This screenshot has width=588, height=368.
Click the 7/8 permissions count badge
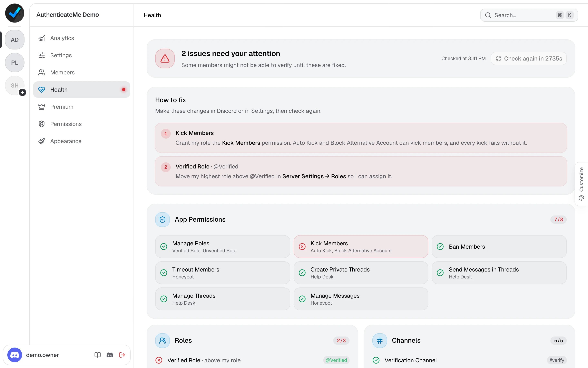pos(558,220)
